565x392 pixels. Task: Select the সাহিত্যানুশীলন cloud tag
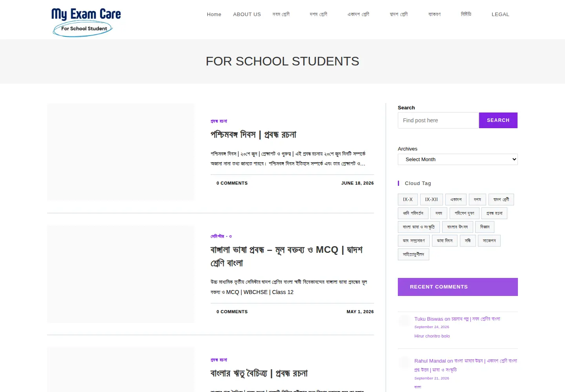[x=414, y=254]
